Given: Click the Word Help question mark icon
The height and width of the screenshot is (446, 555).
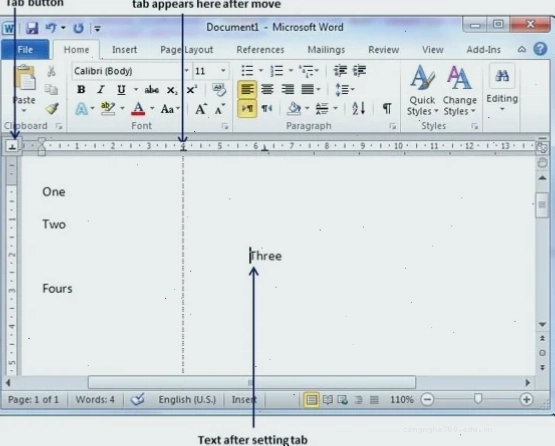Looking at the screenshot, I should point(540,49).
